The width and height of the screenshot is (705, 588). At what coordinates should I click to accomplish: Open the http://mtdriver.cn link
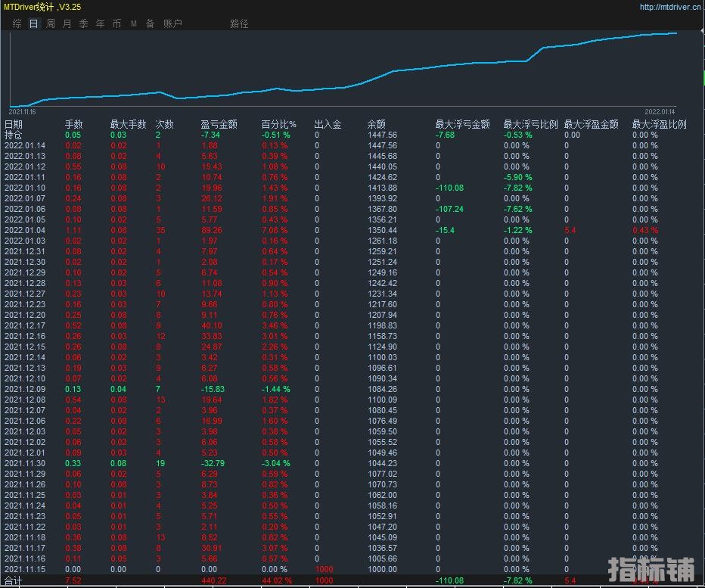670,7
